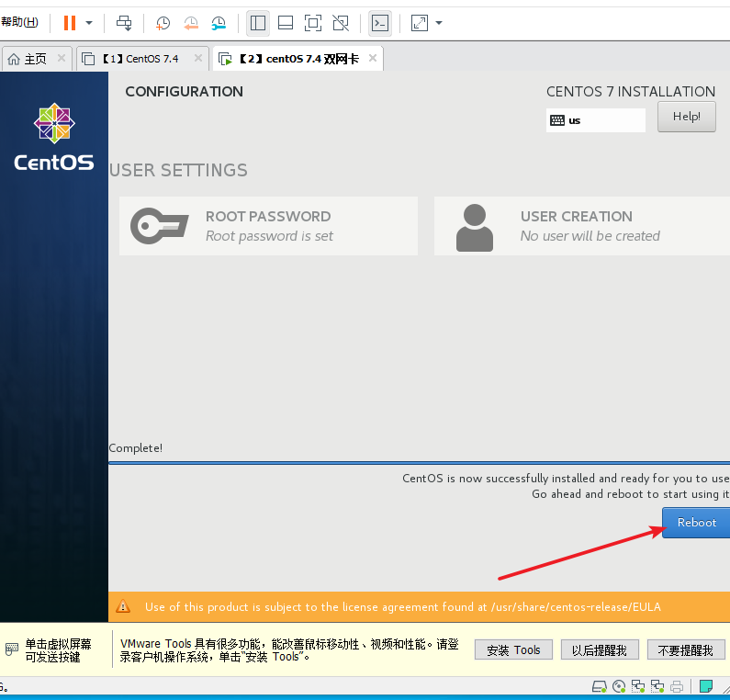Toggle the thumbnail bar view
The image size is (730, 700).
(x=286, y=23)
